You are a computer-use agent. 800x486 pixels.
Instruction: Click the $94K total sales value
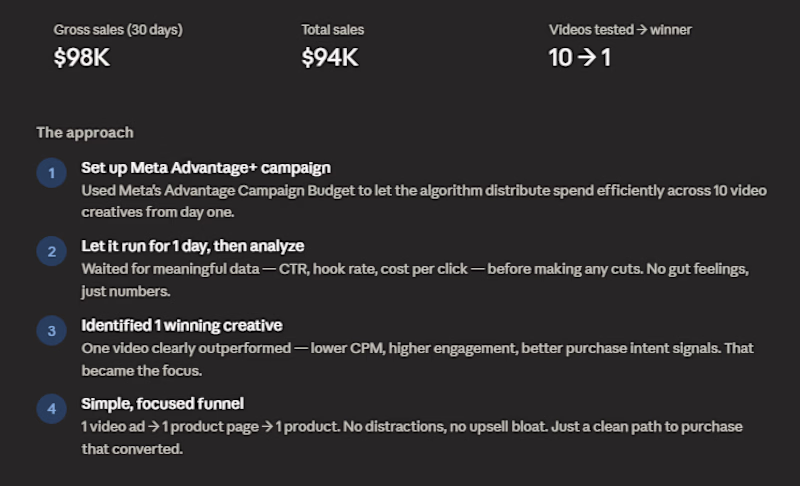coord(329,58)
